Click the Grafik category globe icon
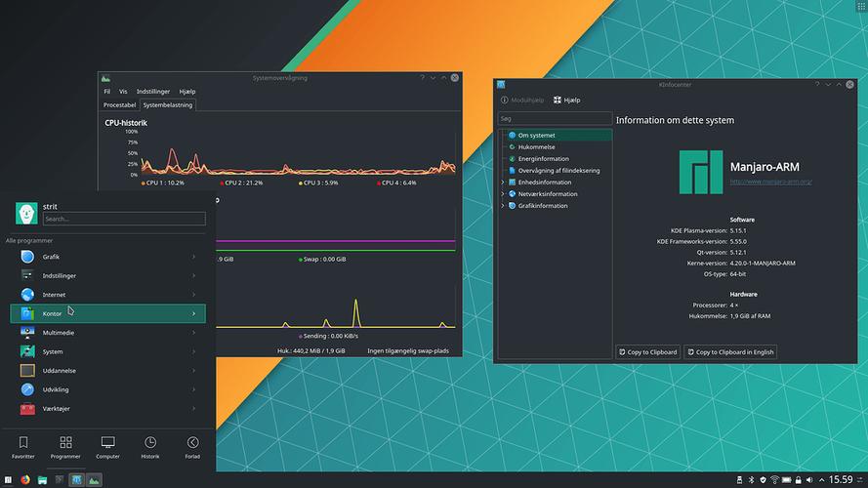868x488 pixels. click(x=27, y=257)
